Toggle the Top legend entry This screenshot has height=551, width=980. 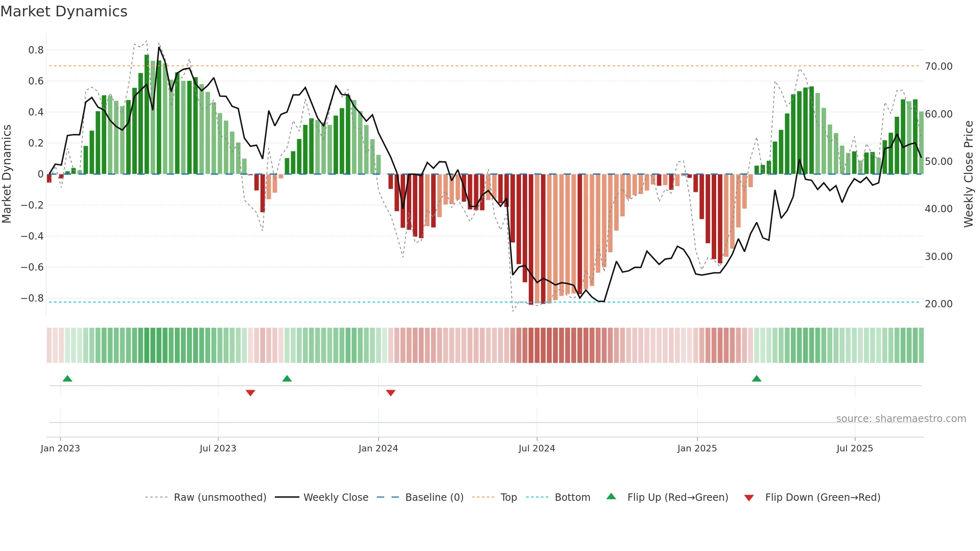[494, 497]
